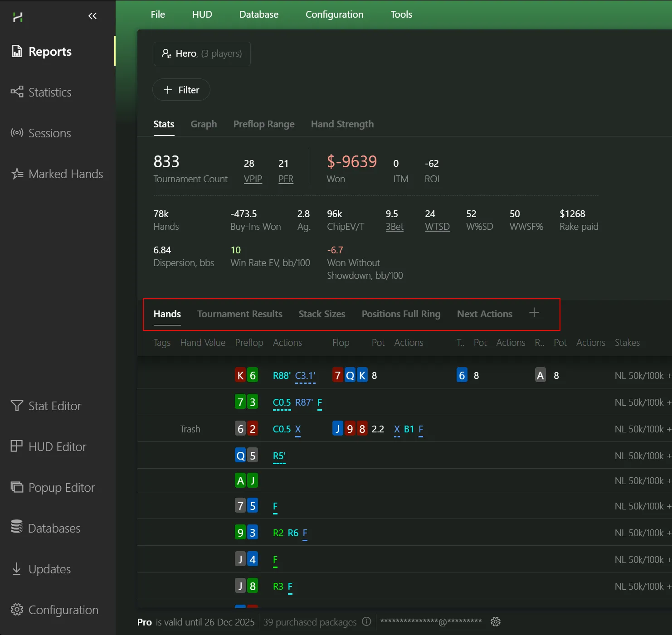Open Databases from the sidebar

click(x=54, y=528)
